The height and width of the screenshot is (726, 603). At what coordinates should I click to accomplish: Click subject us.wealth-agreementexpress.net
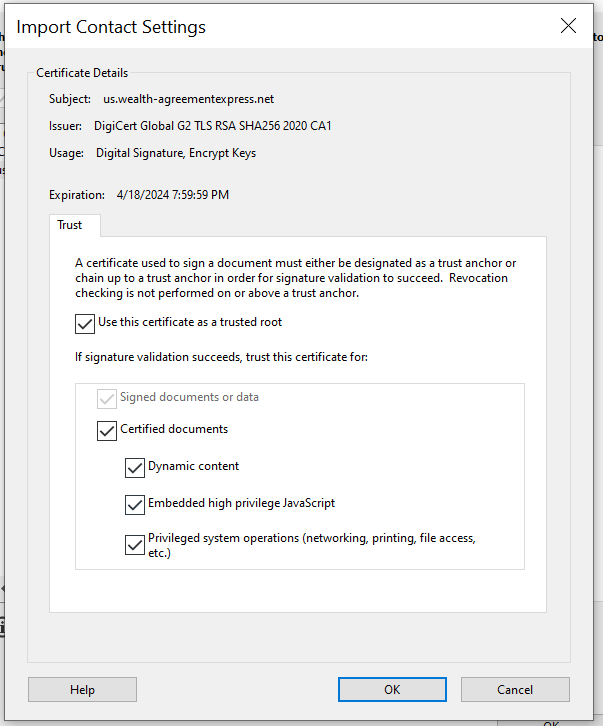[x=188, y=99]
